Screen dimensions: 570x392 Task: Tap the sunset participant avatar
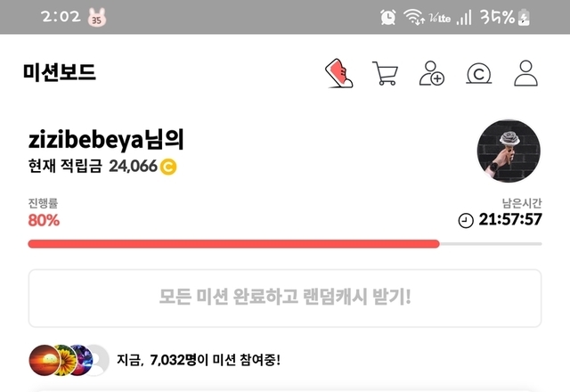coord(44,360)
